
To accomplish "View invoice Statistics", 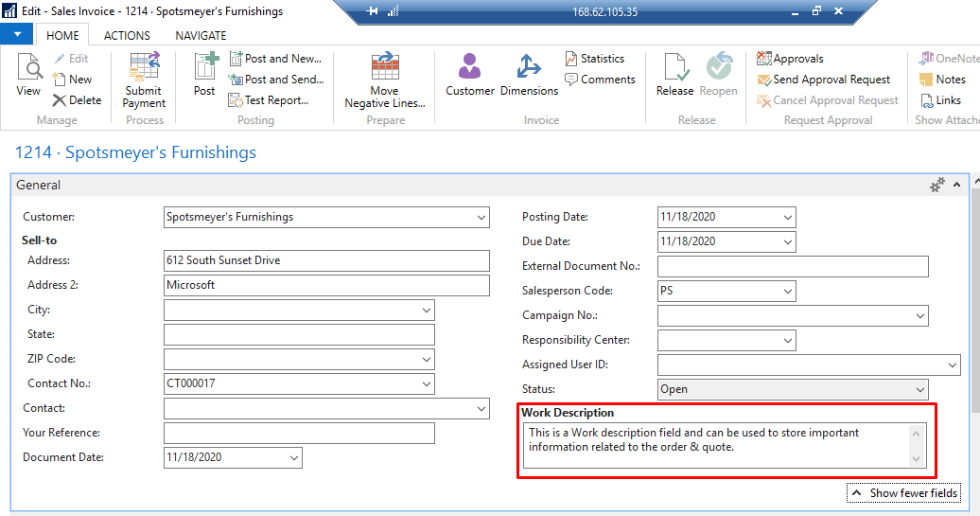I will coord(595,59).
